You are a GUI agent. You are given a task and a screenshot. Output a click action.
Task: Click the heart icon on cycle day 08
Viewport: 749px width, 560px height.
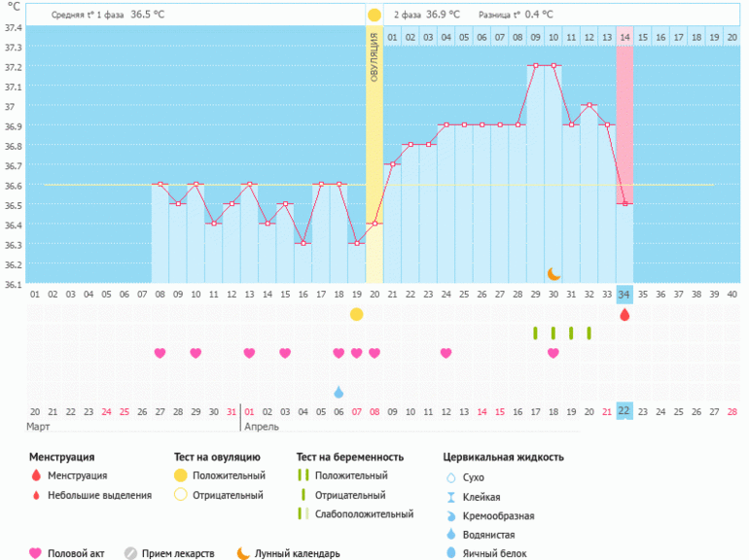pyautogui.click(x=160, y=353)
